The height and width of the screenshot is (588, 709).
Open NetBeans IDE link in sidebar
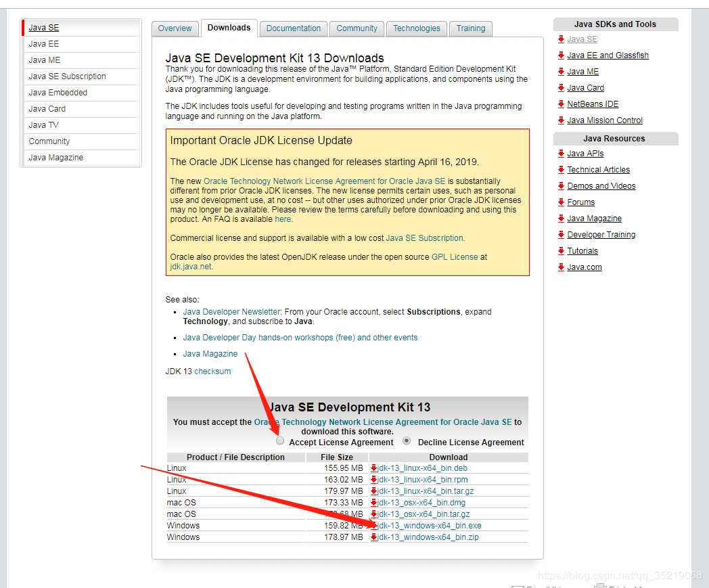coord(593,104)
